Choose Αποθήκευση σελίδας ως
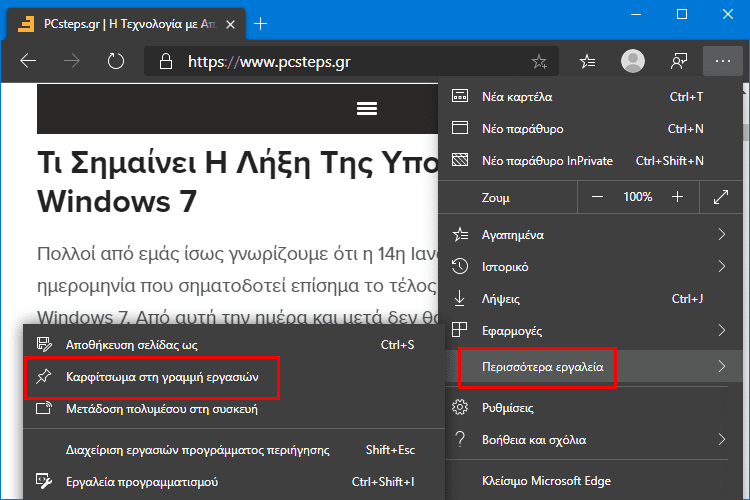 (234, 344)
